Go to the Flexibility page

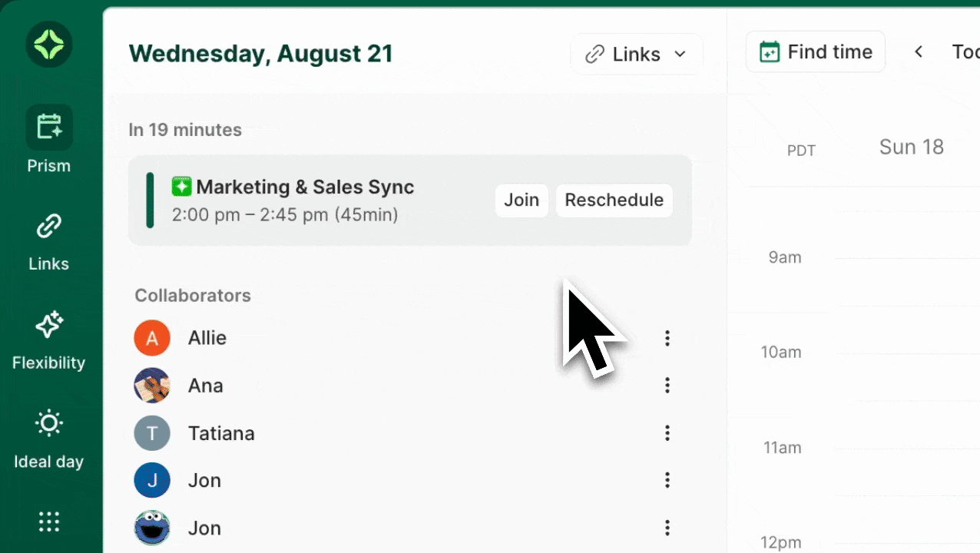pyautogui.click(x=49, y=339)
